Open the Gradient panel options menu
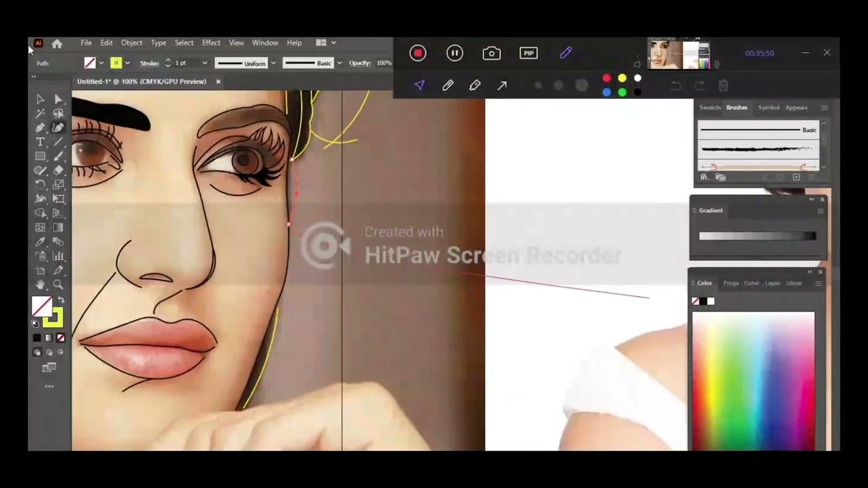 [820, 211]
